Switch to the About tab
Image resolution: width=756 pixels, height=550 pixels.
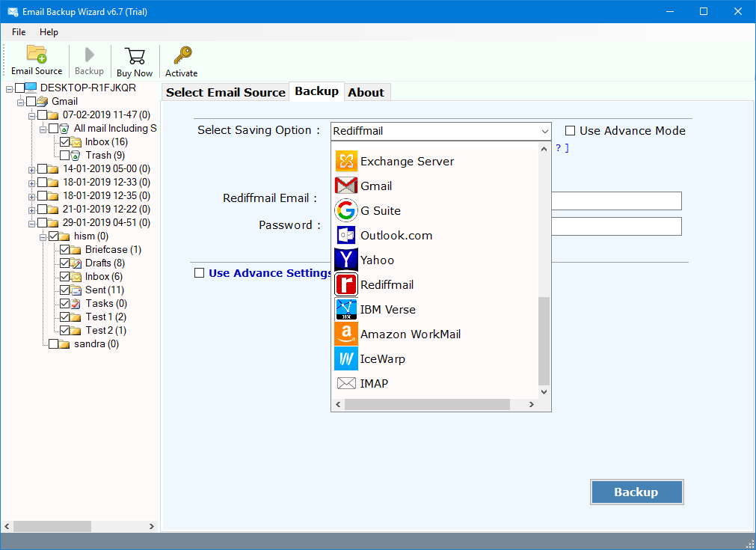(366, 92)
